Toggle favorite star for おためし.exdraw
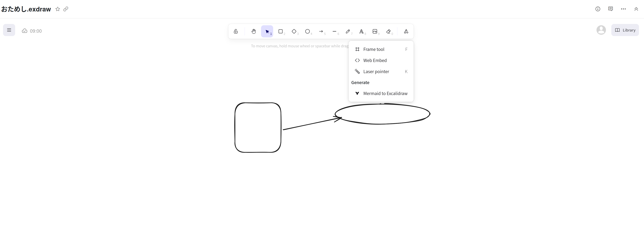Viewport: 644px width, 248px height. (x=58, y=9)
